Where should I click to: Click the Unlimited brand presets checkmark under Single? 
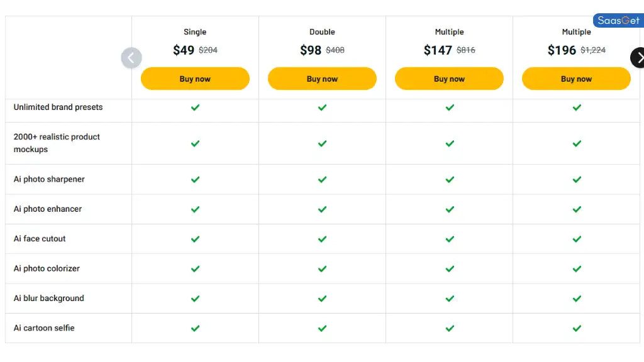point(195,107)
